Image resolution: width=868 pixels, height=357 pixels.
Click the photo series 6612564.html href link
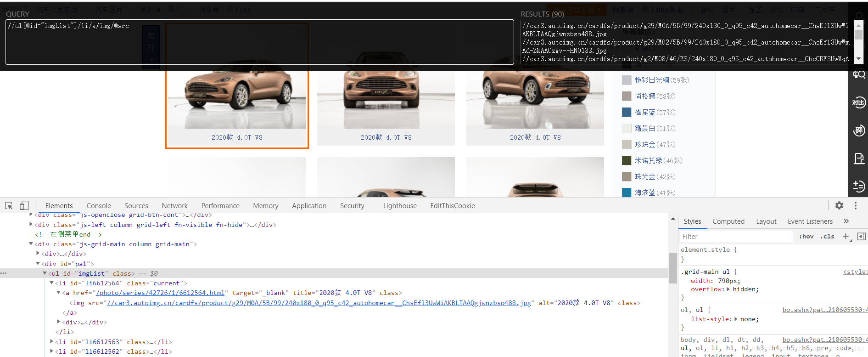[160, 293]
